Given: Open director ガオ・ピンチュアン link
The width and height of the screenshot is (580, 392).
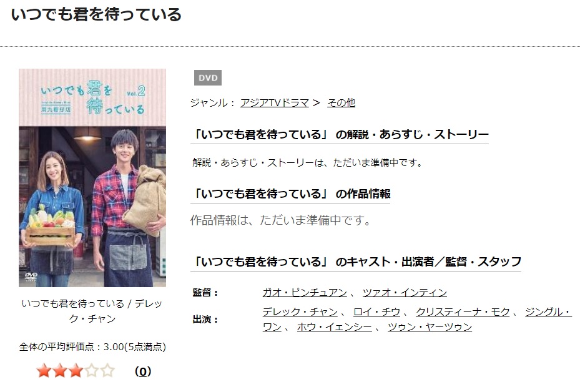Looking at the screenshot, I should [x=305, y=293].
